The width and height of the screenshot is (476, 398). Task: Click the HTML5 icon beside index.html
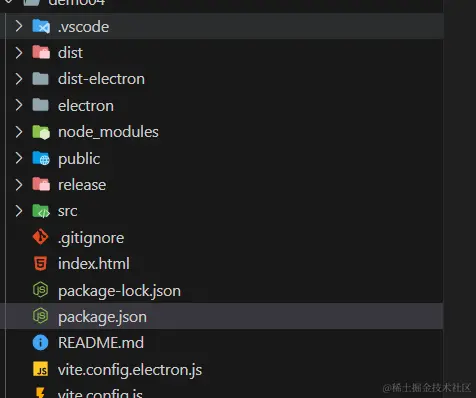point(41,264)
